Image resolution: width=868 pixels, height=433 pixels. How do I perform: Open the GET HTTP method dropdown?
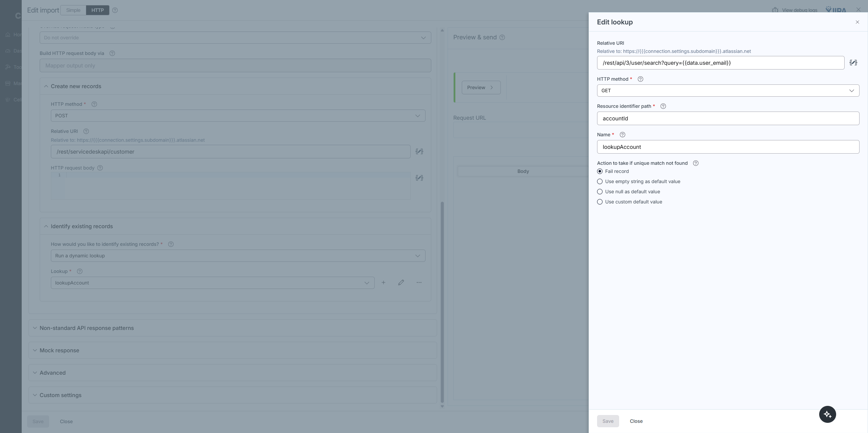point(728,91)
